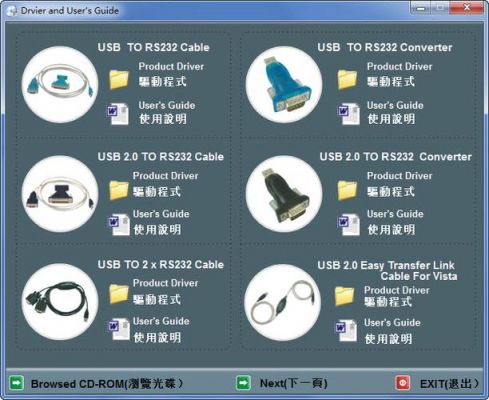Screen dimensions: 489x400
Task: Click Product Driver link under USB 2.0 TO RS232 Converter
Action: [399, 176]
